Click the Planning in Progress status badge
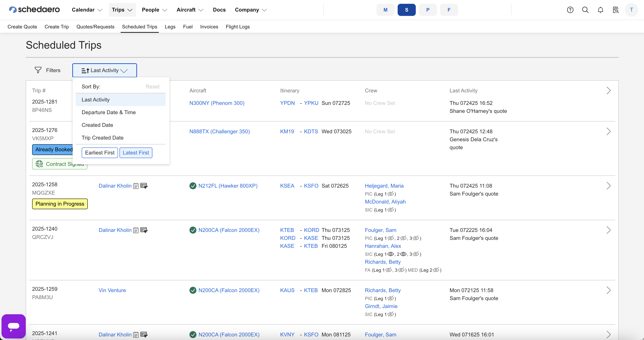This screenshot has width=644, height=340. click(x=60, y=204)
